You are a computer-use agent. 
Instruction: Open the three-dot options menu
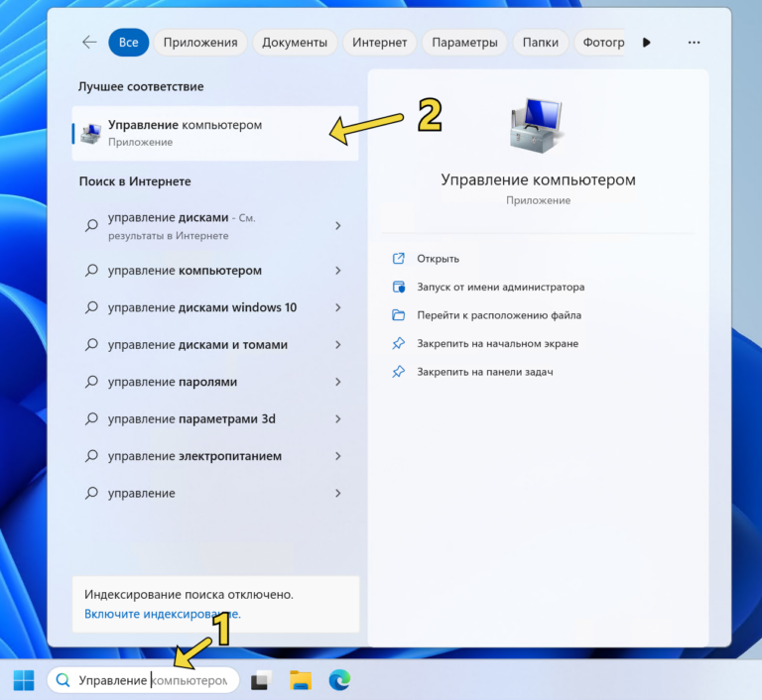coord(694,43)
